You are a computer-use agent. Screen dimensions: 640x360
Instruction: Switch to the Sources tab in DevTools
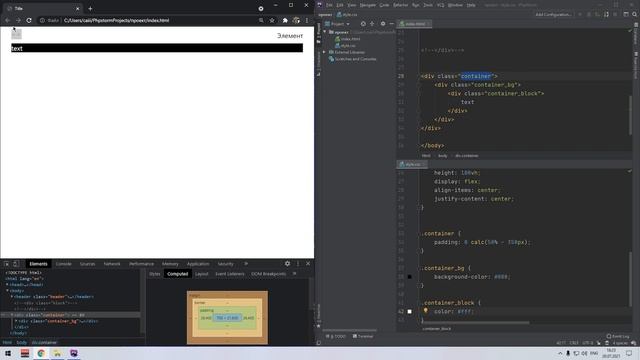tap(87, 264)
